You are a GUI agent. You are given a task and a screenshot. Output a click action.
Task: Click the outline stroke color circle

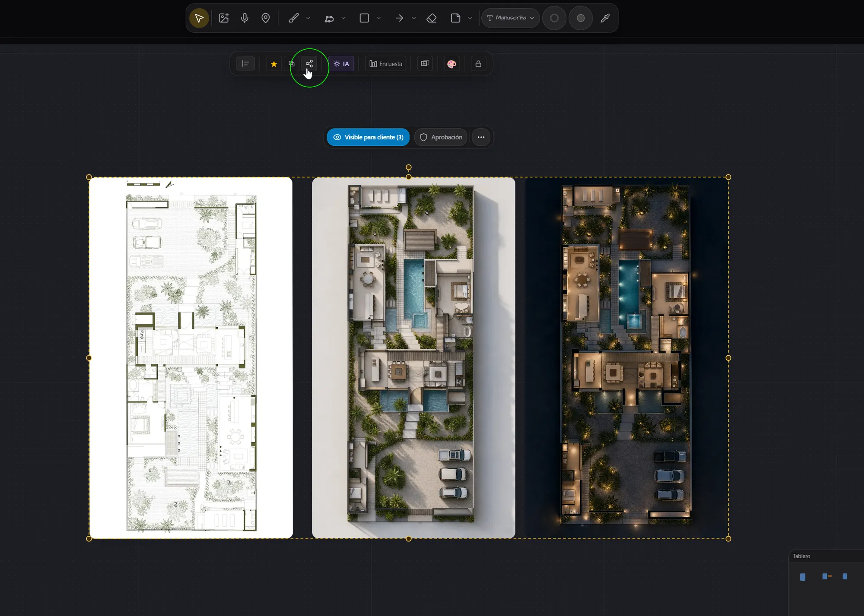pyautogui.click(x=554, y=18)
